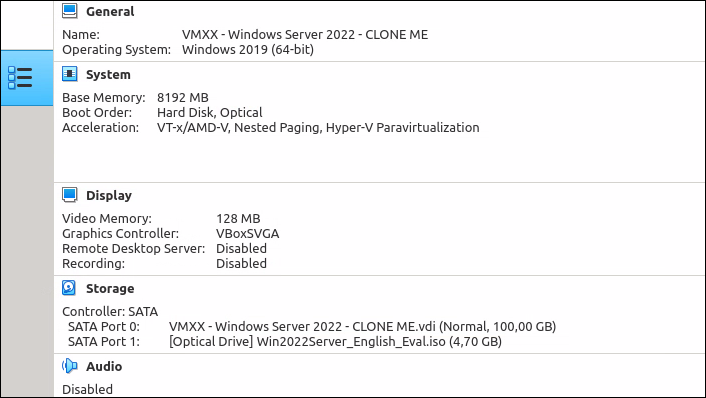The width and height of the screenshot is (706, 398).
Task: Click the SATA Port 0 .vdi disk entry
Action: [x=362, y=326]
